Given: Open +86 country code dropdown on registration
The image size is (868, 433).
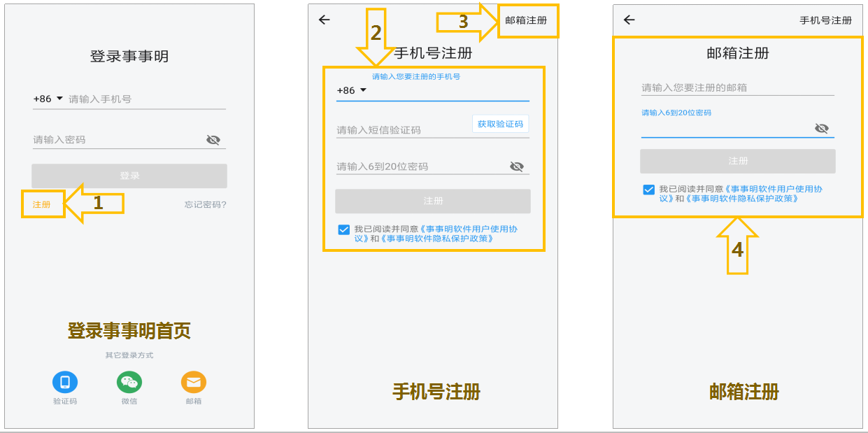Looking at the screenshot, I should (352, 90).
